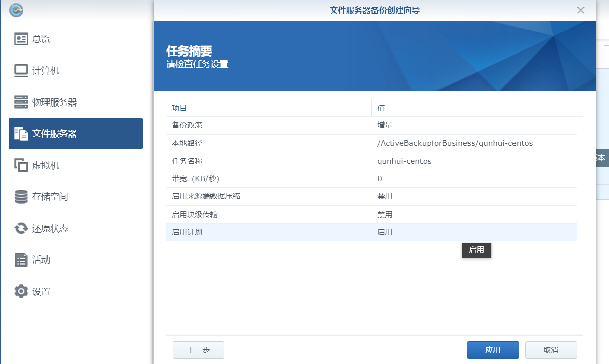
Task: Click the 设置 gear icon
Action: pyautogui.click(x=21, y=291)
